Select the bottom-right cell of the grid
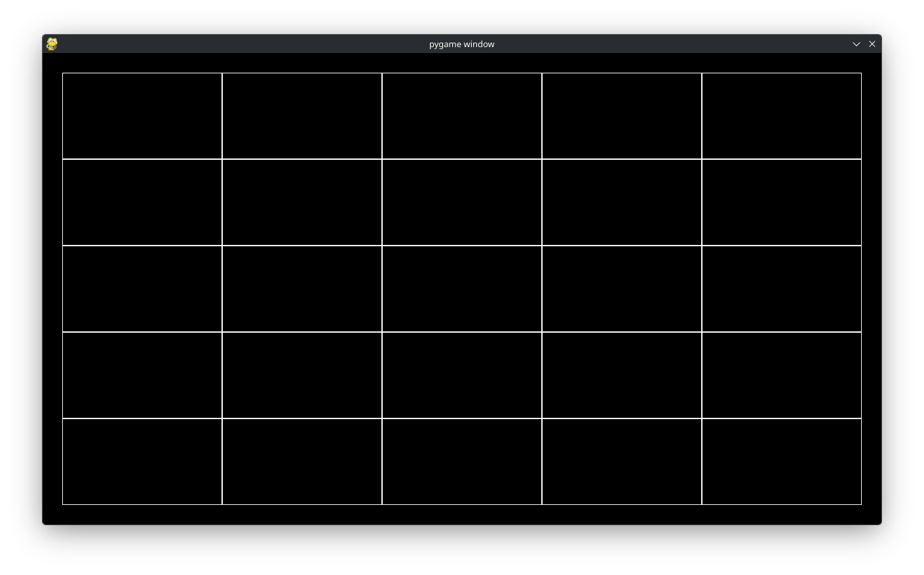924x575 pixels. [782, 462]
